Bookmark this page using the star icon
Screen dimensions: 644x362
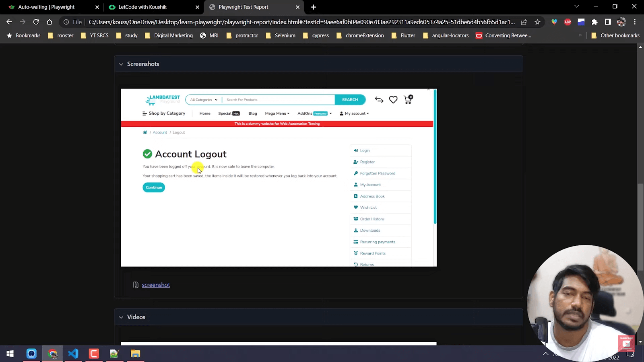click(x=537, y=22)
